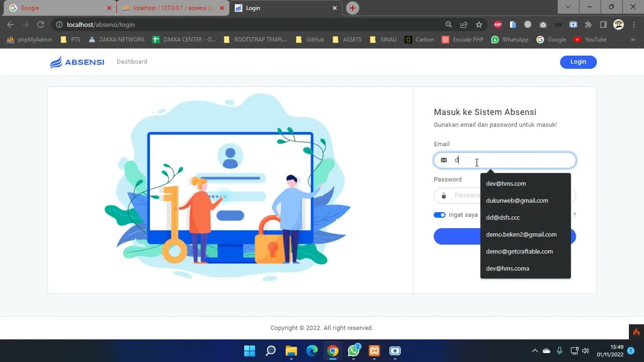Open the ZAKKA NETWORK bookmark
The image size is (644, 362).
click(x=116, y=39)
